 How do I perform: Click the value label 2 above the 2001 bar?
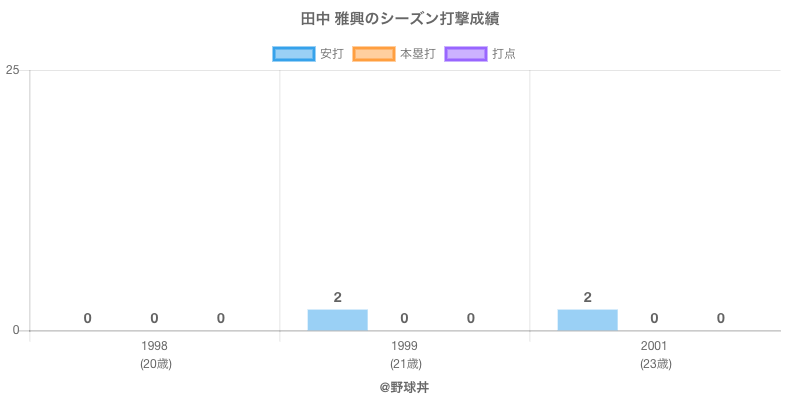point(587,297)
